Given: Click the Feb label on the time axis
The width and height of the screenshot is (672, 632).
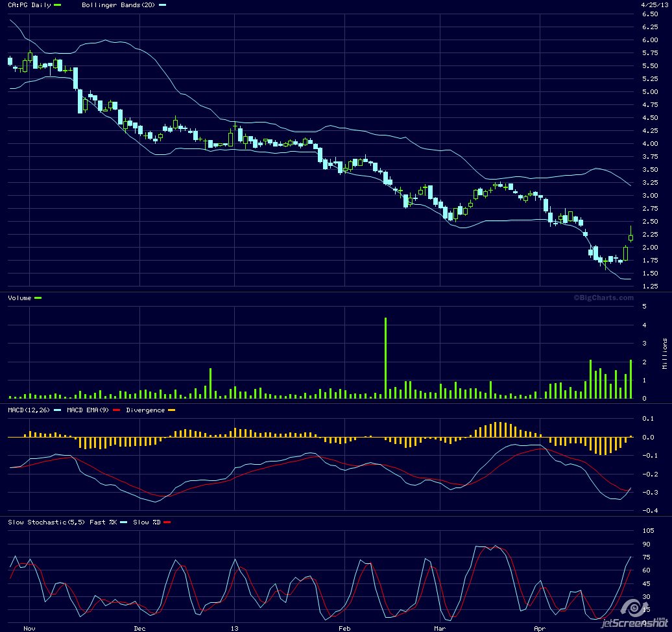Looking at the screenshot, I should [x=345, y=627].
